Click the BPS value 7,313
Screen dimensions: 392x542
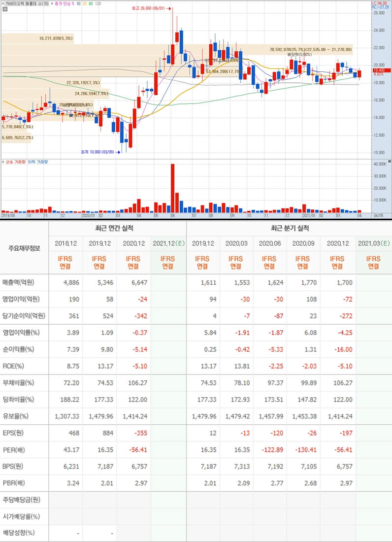click(242, 466)
